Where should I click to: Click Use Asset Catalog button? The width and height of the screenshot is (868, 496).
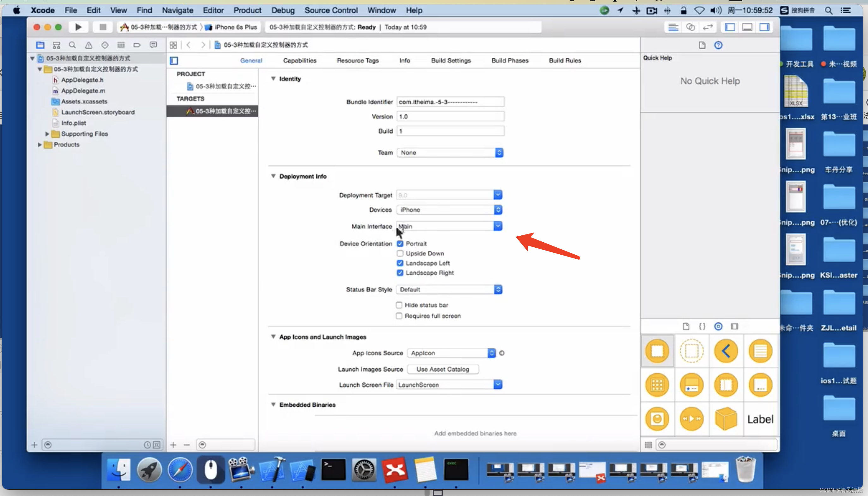tap(442, 368)
